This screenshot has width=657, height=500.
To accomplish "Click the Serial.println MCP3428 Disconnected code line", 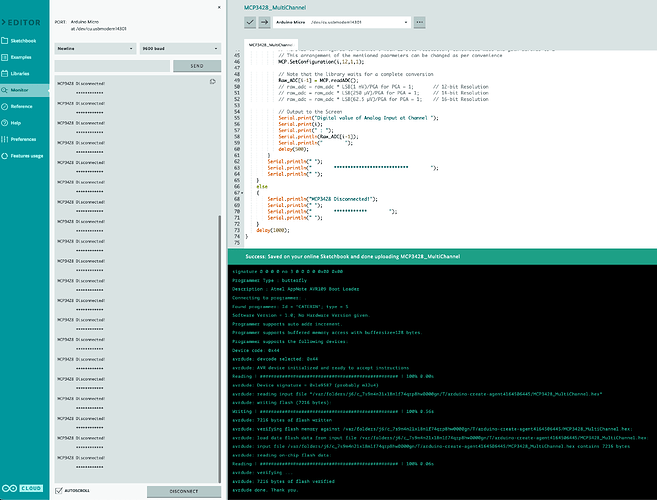I will [323, 199].
